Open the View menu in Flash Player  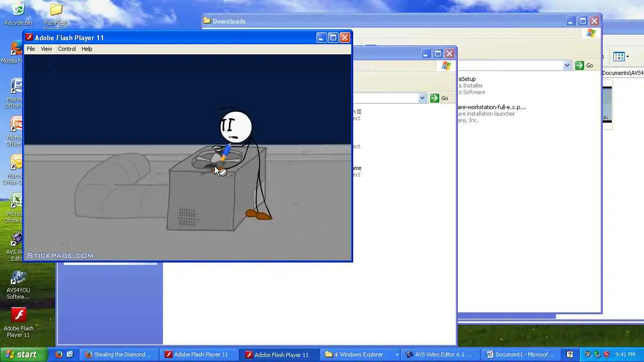pyautogui.click(x=46, y=49)
